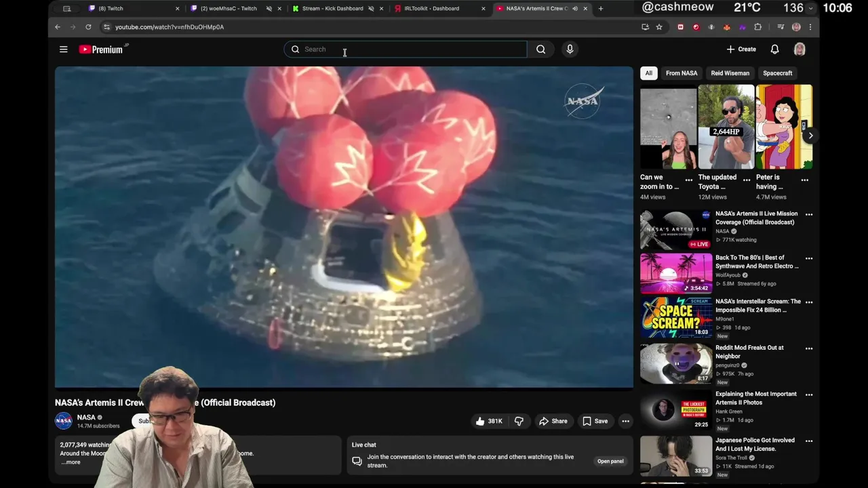Reload the page in the browser
The width and height of the screenshot is (868, 488).
pyautogui.click(x=88, y=27)
